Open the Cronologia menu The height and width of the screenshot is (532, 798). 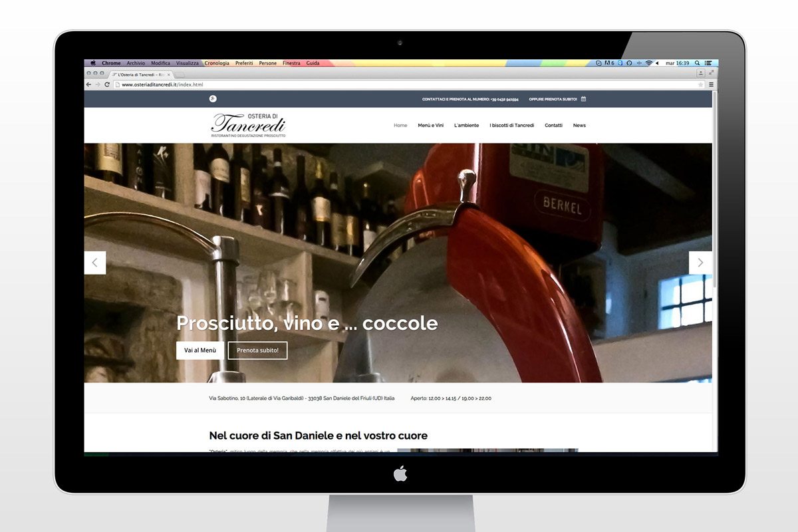click(x=217, y=63)
